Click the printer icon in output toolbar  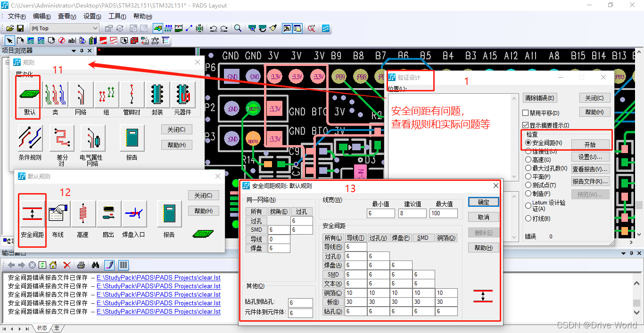81,265
